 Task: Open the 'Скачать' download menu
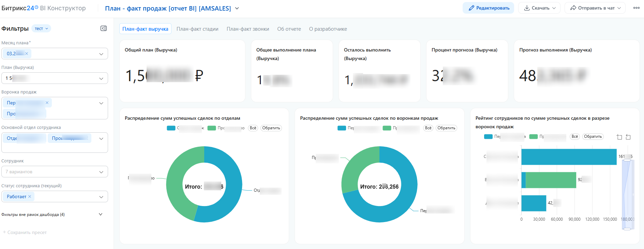coord(539,8)
